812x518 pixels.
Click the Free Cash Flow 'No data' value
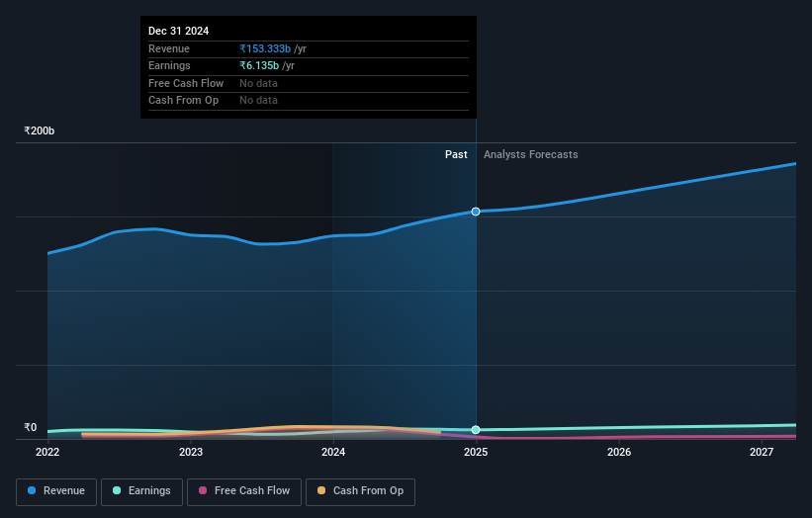pyautogui.click(x=258, y=83)
